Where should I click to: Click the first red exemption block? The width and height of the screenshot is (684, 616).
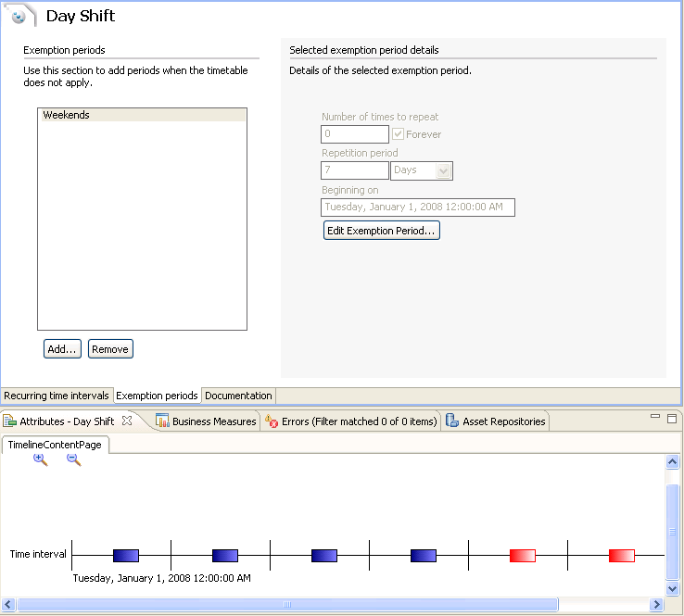pyautogui.click(x=523, y=556)
